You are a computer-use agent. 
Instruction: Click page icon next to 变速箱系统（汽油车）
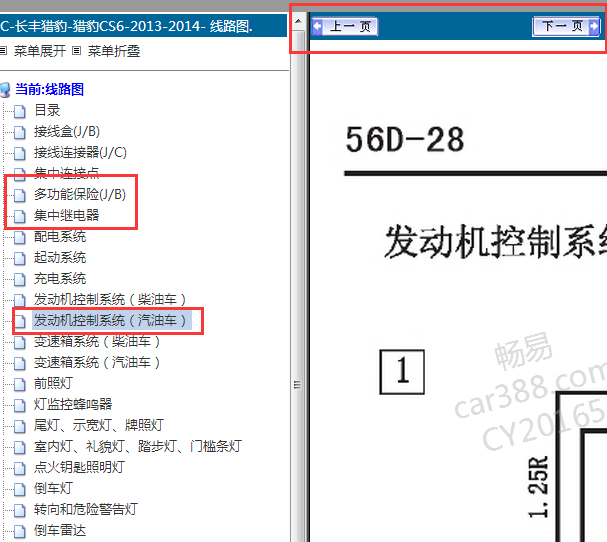pyautogui.click(x=20, y=364)
